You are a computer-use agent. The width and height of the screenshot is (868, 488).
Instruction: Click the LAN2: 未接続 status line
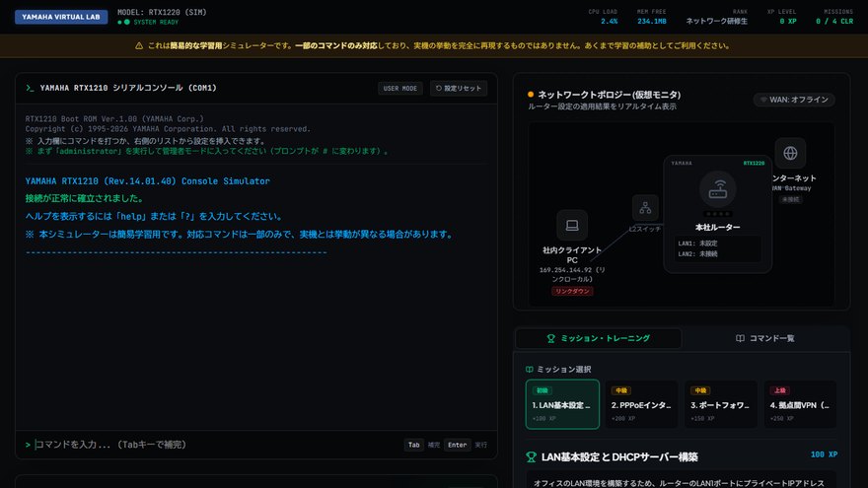pyautogui.click(x=697, y=254)
